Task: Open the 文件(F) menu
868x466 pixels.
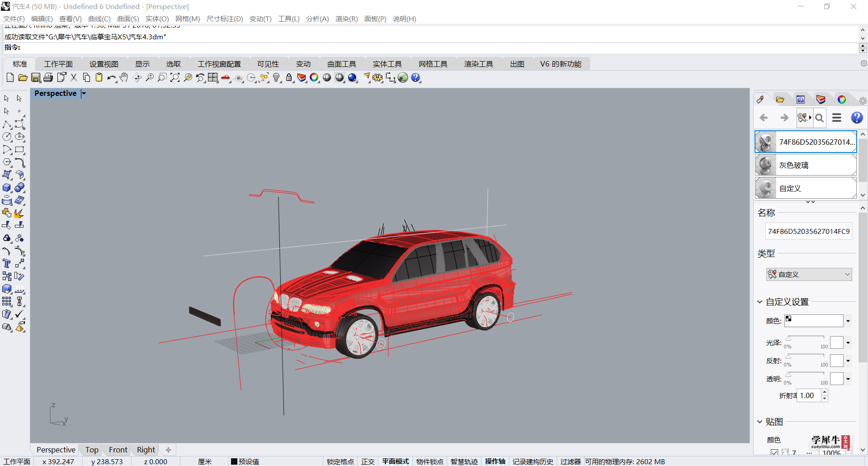Action: pos(14,19)
